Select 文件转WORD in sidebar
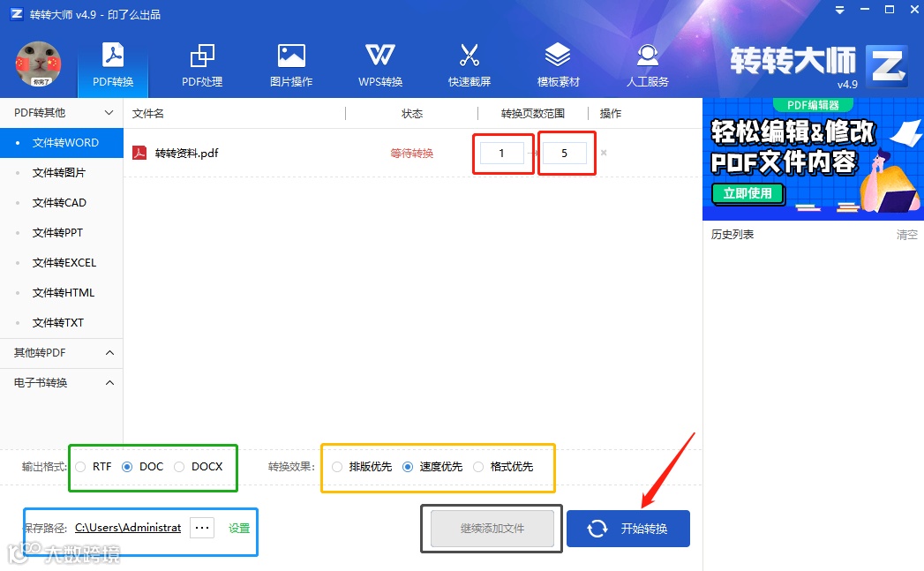 [61, 143]
